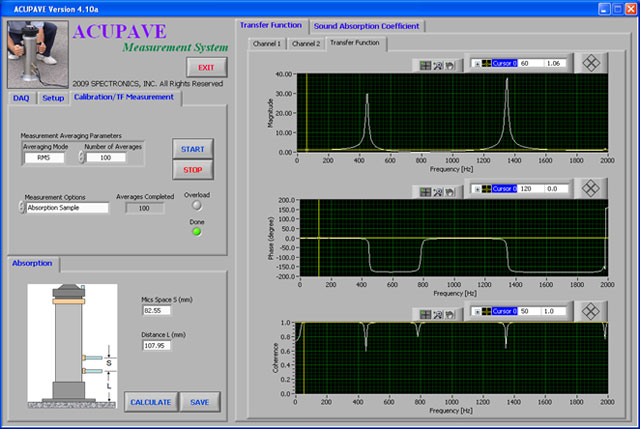Image resolution: width=640 pixels, height=429 pixels.
Task: Select cursor tool on Phase graph palette
Action: (425, 191)
